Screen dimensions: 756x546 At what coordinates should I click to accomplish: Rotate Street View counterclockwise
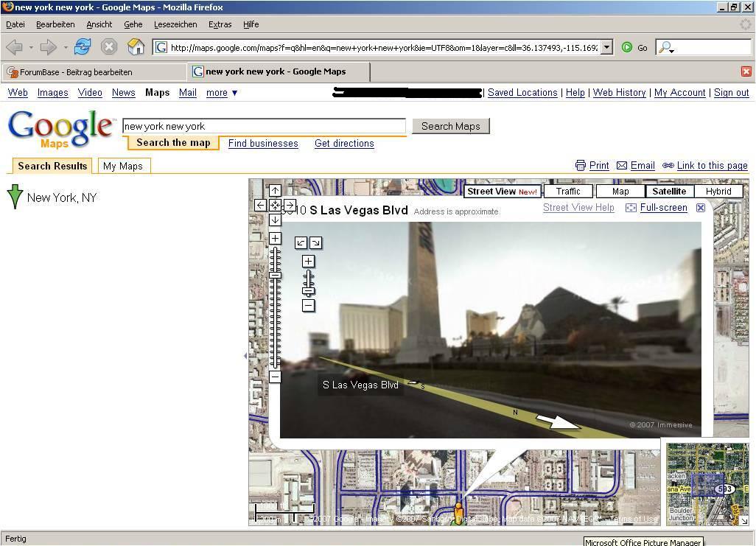point(301,242)
